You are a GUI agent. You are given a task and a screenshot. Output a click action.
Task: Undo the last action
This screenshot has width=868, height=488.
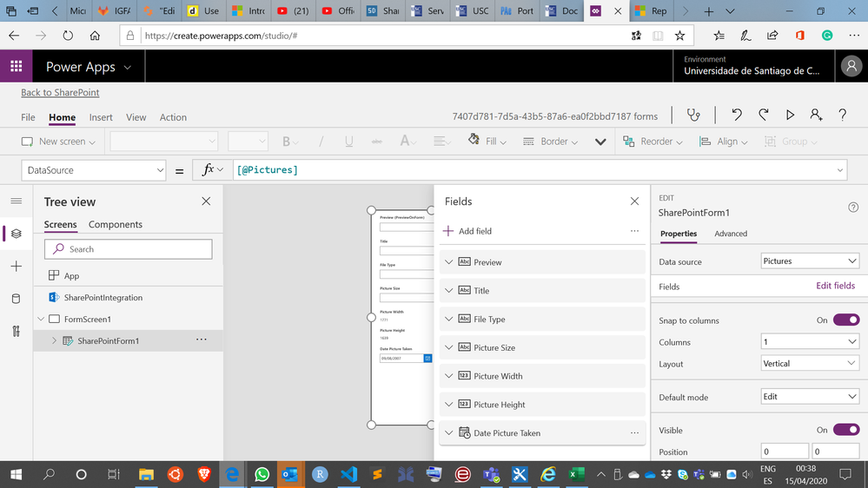click(736, 115)
